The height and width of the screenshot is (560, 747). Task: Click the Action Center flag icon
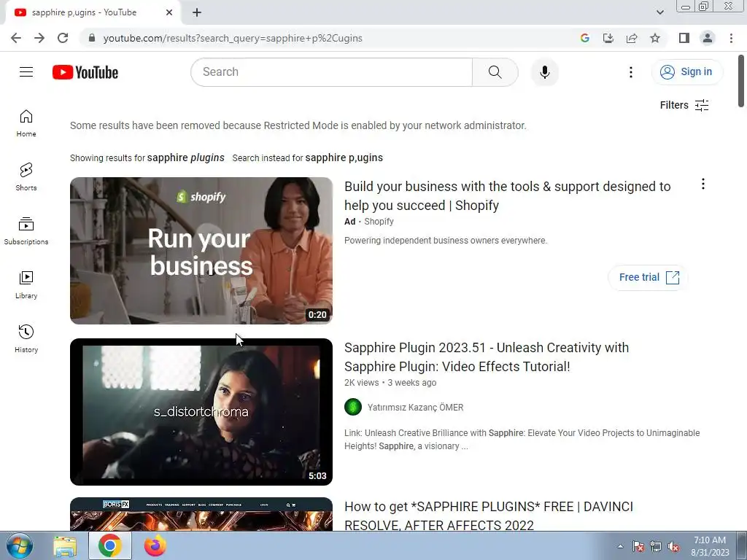coord(638,546)
